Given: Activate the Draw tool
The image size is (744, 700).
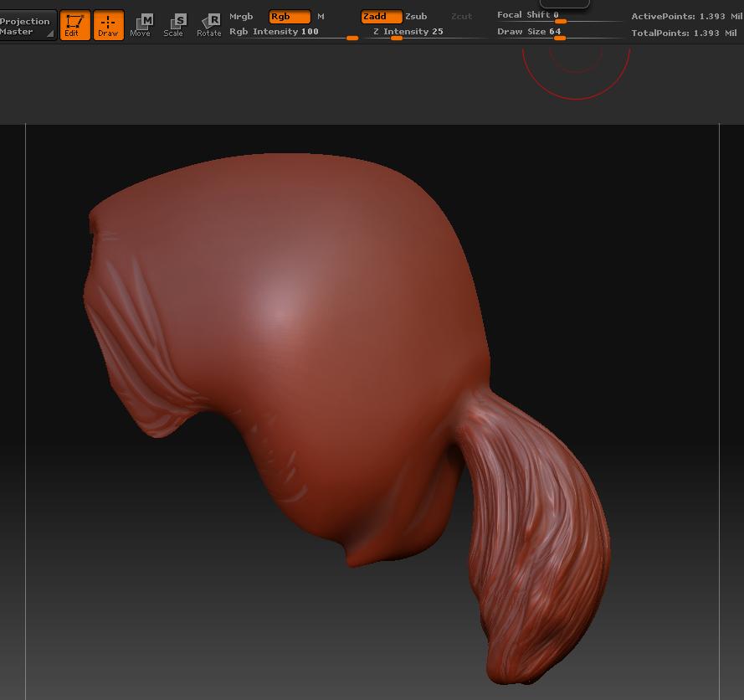Looking at the screenshot, I should pos(109,24).
